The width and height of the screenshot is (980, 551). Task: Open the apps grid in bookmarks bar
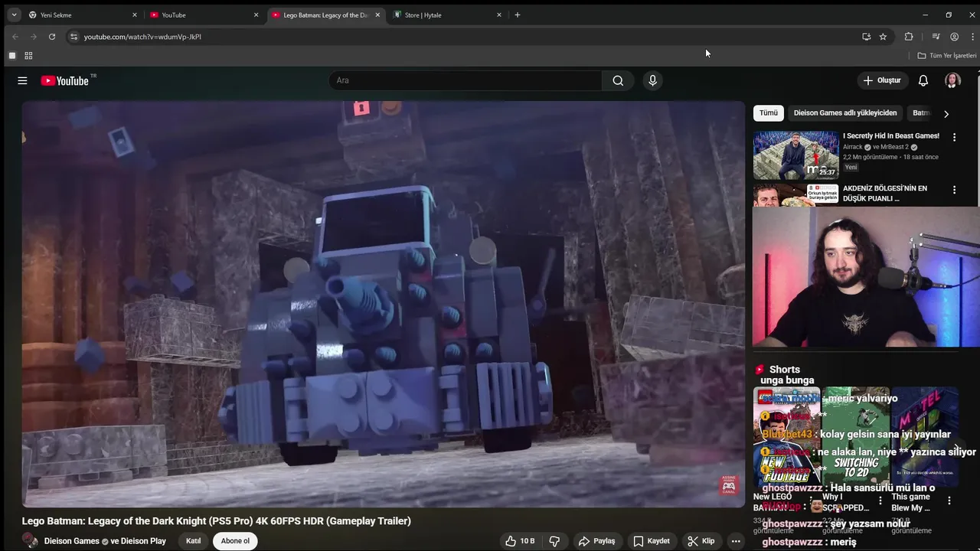(x=28, y=56)
